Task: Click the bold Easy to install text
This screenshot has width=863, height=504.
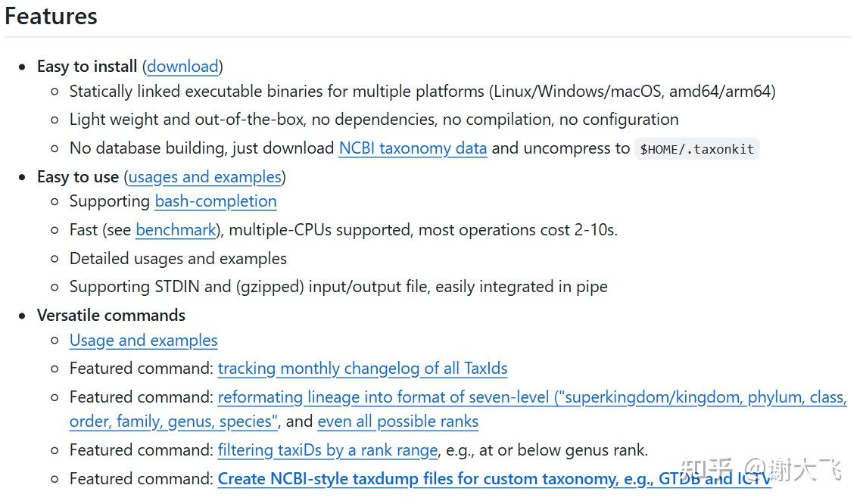Action: point(87,67)
